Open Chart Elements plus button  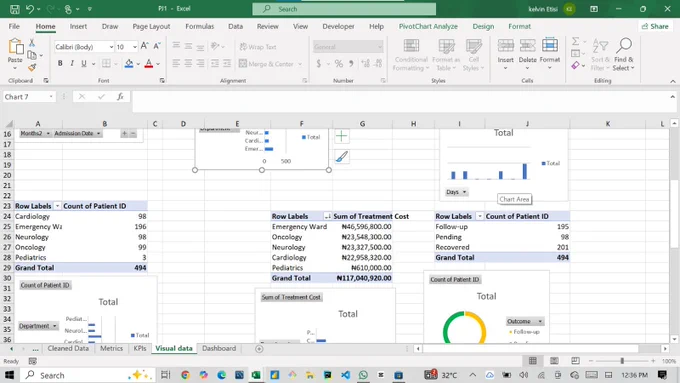point(342,136)
